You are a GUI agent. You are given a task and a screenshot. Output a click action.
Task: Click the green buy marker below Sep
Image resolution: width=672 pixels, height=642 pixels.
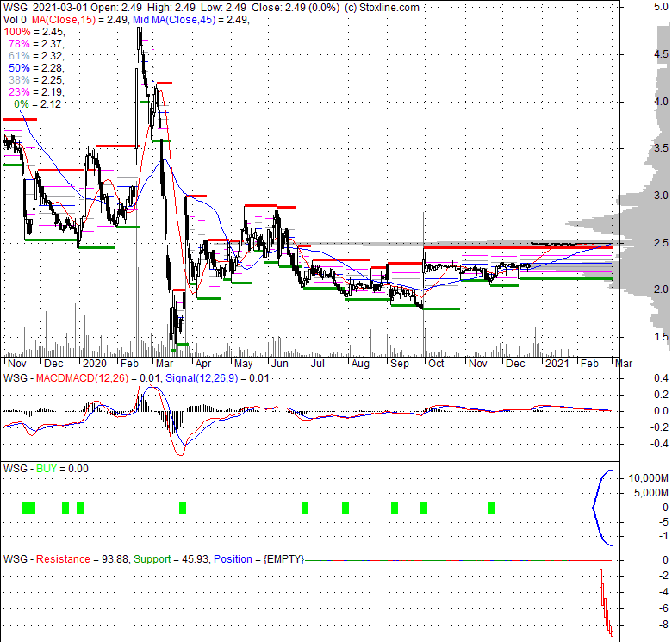[395, 508]
